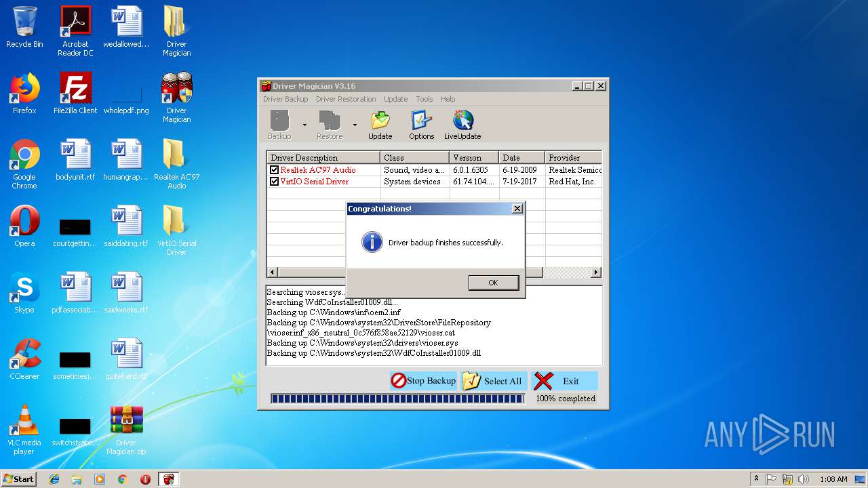Select the saiddating.rtf document icon
The image size is (868, 488).
click(x=126, y=226)
